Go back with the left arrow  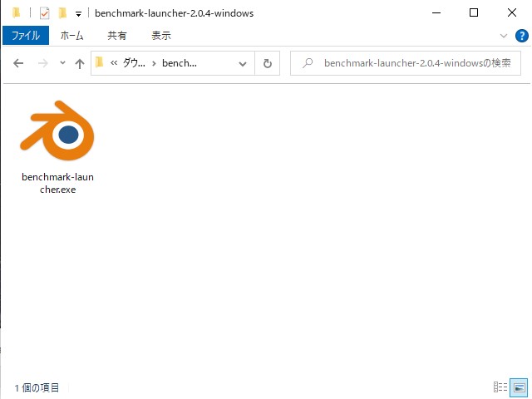coord(18,63)
